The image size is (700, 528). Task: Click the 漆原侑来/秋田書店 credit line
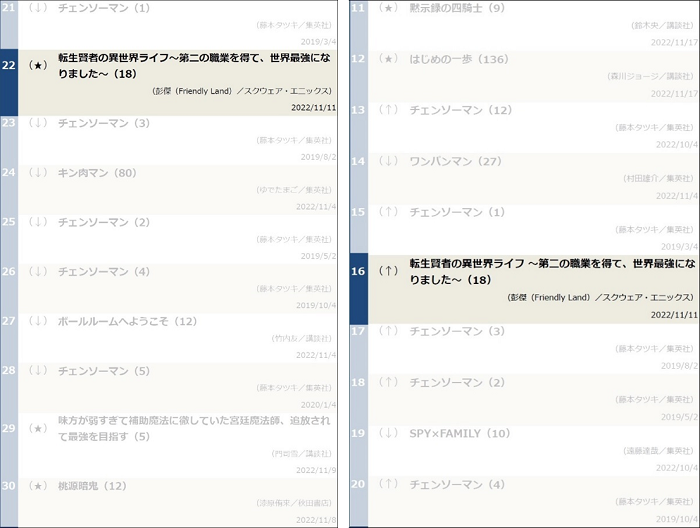(294, 503)
